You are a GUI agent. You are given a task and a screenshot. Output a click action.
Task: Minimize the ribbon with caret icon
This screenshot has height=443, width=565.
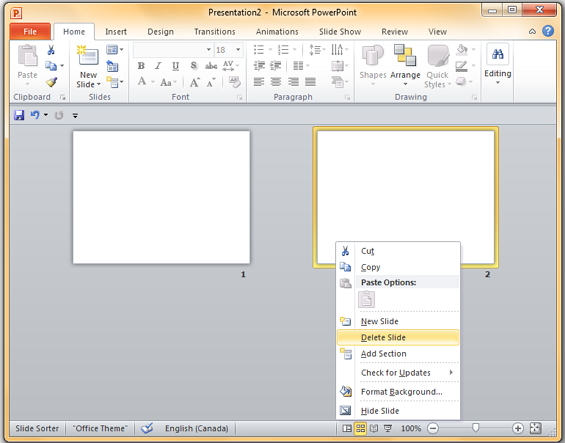coord(532,31)
